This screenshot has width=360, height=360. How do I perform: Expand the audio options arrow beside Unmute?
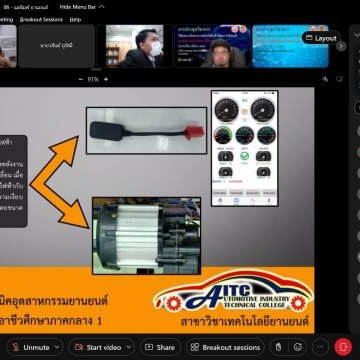(x=57, y=347)
